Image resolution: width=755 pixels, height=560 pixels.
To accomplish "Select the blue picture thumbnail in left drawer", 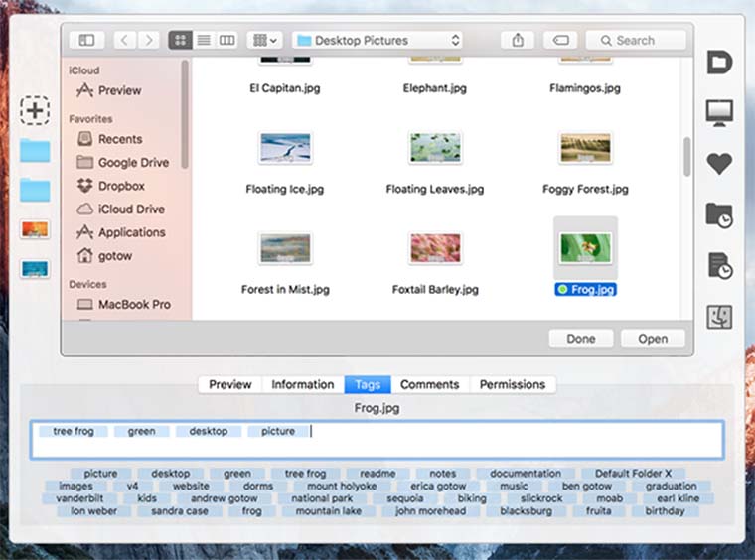I will 35,269.
